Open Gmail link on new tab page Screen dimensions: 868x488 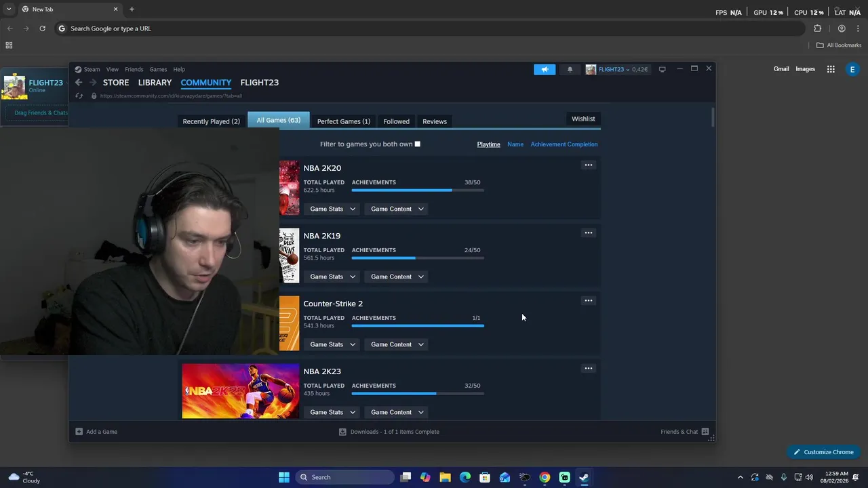click(781, 69)
